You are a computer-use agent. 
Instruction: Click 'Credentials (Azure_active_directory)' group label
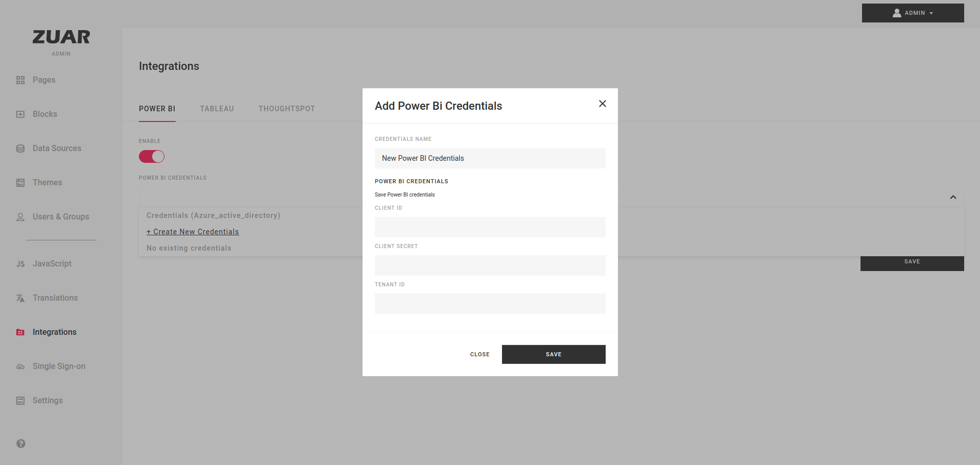(213, 215)
